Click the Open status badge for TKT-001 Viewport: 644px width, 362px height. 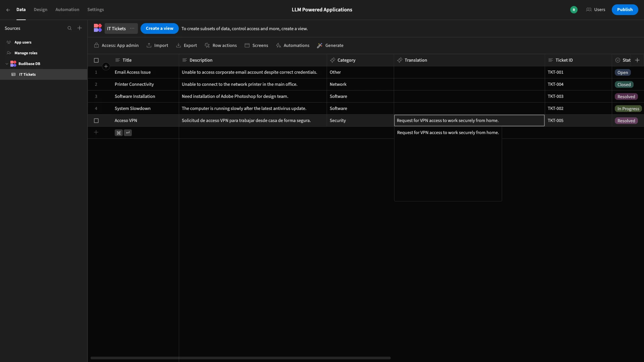(623, 73)
